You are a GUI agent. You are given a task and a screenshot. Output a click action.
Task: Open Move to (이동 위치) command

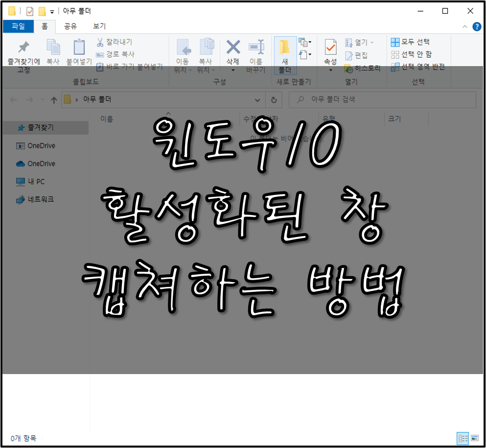183,56
